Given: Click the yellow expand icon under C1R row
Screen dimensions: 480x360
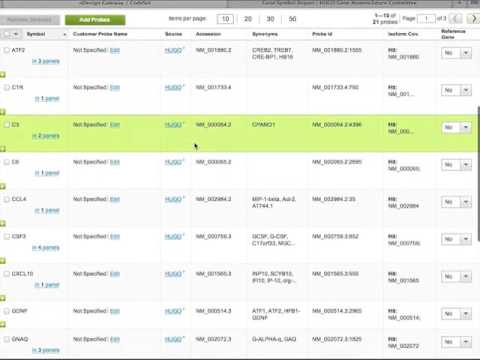Looking at the screenshot, I should point(3,112).
